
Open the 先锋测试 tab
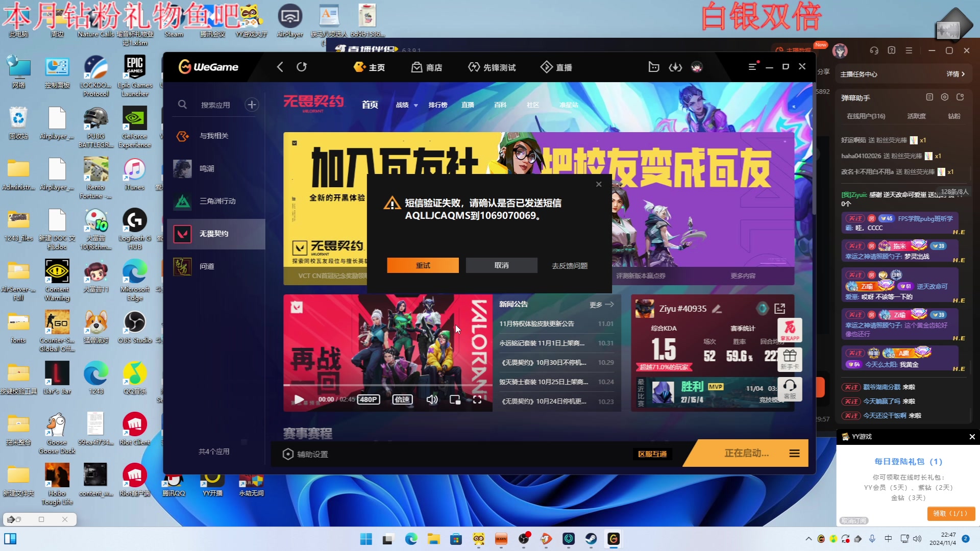click(492, 67)
